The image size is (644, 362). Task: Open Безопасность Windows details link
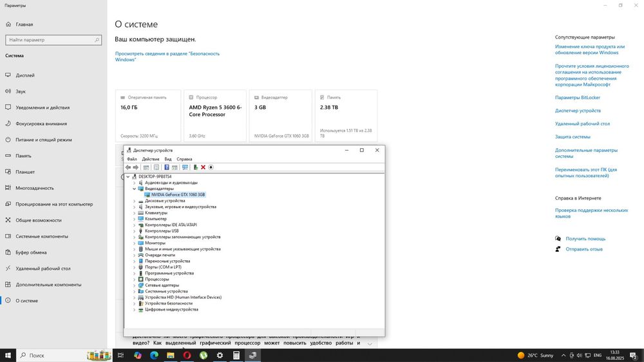[x=167, y=56]
